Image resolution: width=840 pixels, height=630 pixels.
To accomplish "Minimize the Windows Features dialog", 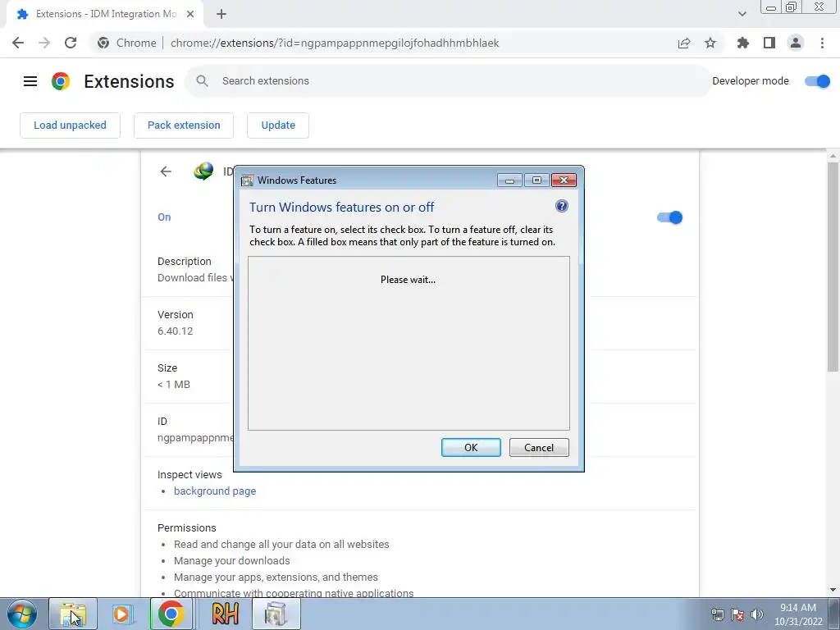I will pos(509,180).
